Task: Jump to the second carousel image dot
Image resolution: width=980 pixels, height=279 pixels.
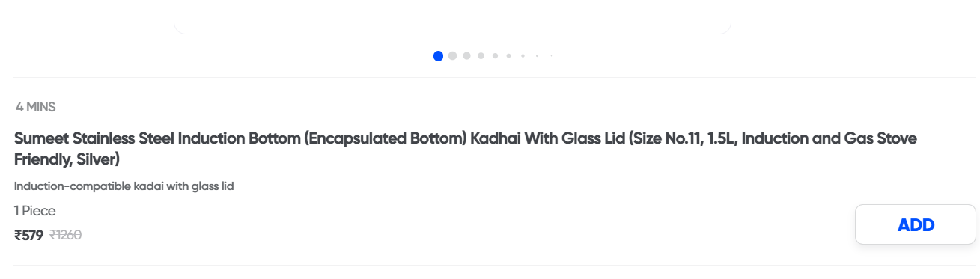Action: coord(452,55)
